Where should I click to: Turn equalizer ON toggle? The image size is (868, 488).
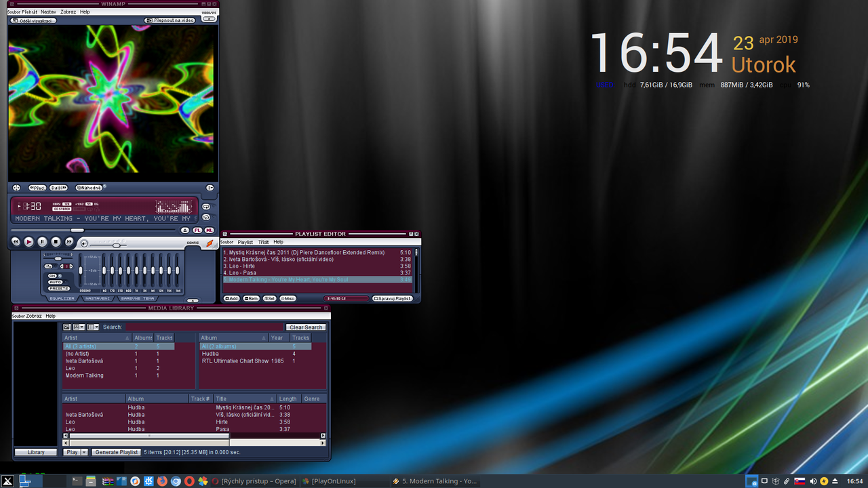click(x=52, y=276)
